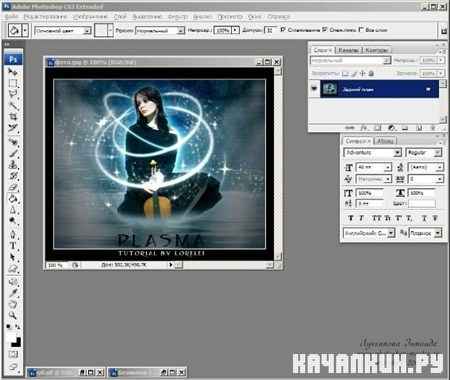Select the Path Selection tool
Viewport: 450px width, 380px height.
(13, 257)
